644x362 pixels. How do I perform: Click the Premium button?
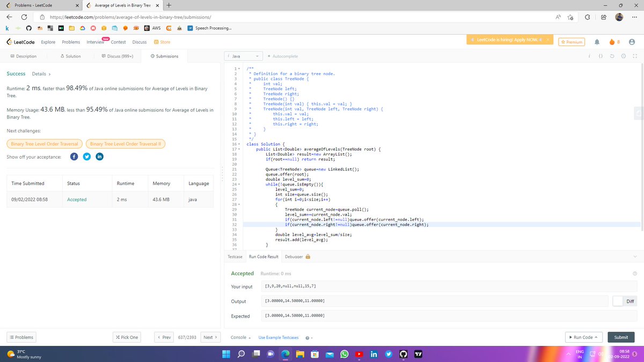click(x=572, y=42)
